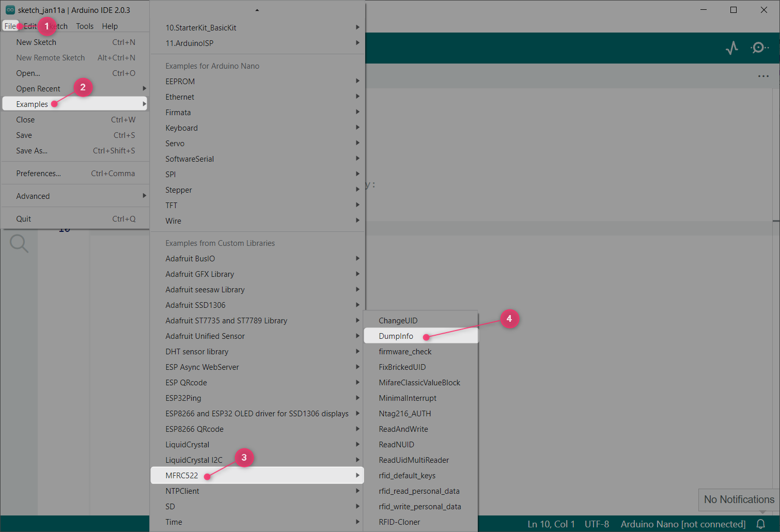Open the firmware_check example
This screenshot has height=532, width=780.
coord(421,352)
